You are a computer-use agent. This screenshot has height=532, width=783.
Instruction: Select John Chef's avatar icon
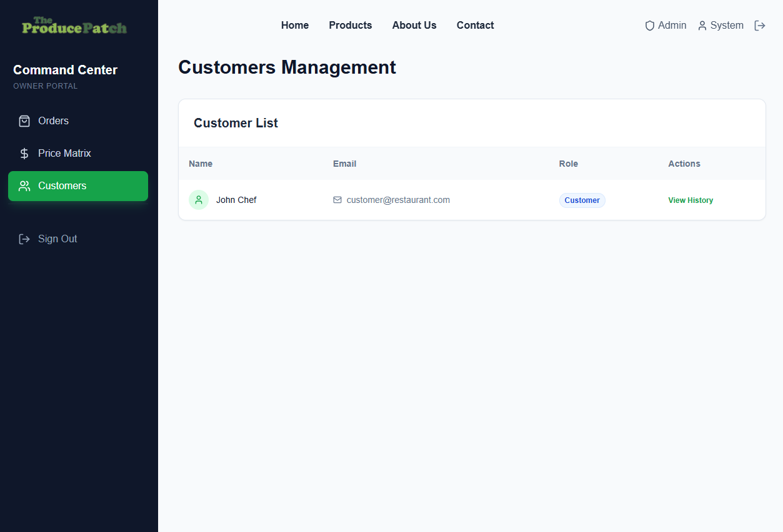point(199,200)
